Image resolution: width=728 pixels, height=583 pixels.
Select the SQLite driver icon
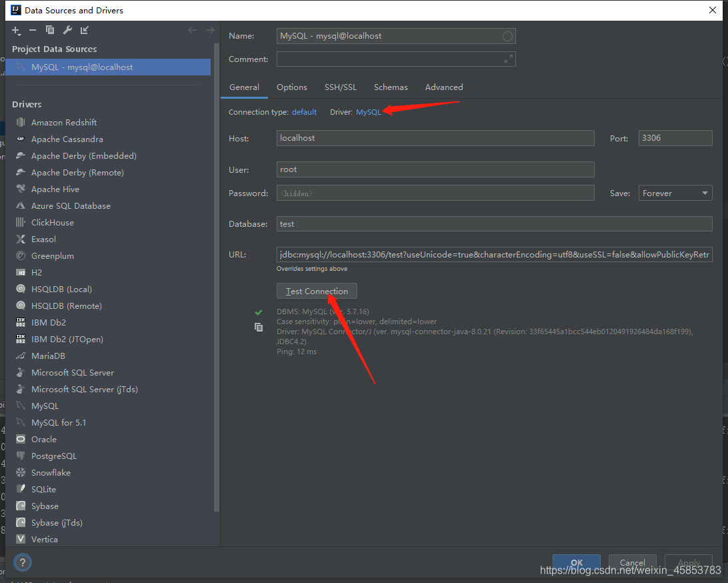[x=21, y=489]
